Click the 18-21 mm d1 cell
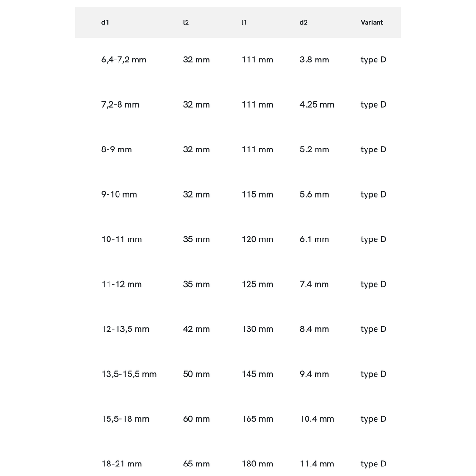This screenshot has width=476, height=476. point(122,464)
